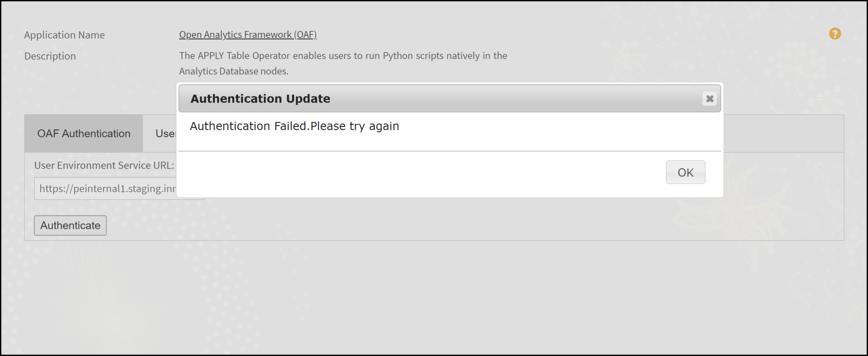Click the Authentication Failed message text

(x=295, y=126)
